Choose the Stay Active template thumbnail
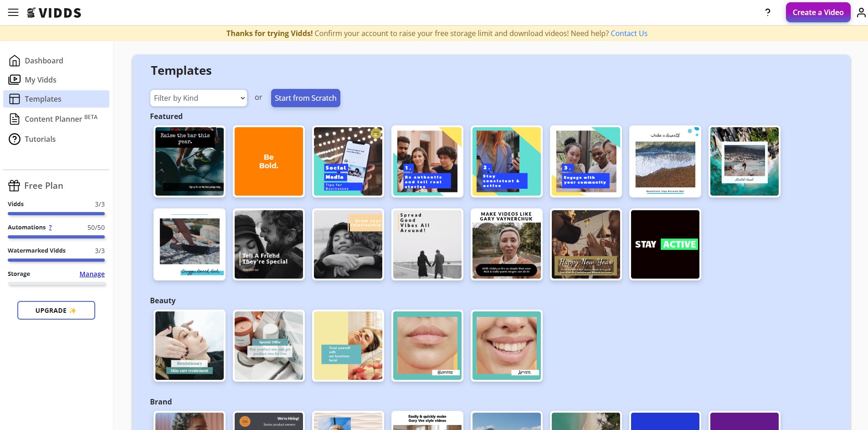Viewport: 868px width, 430px height. pos(665,244)
